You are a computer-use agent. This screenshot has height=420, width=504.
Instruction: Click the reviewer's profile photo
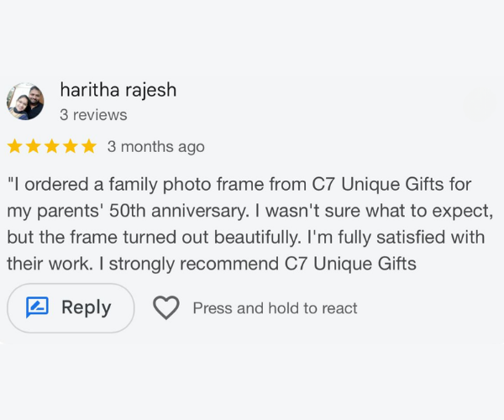26,102
